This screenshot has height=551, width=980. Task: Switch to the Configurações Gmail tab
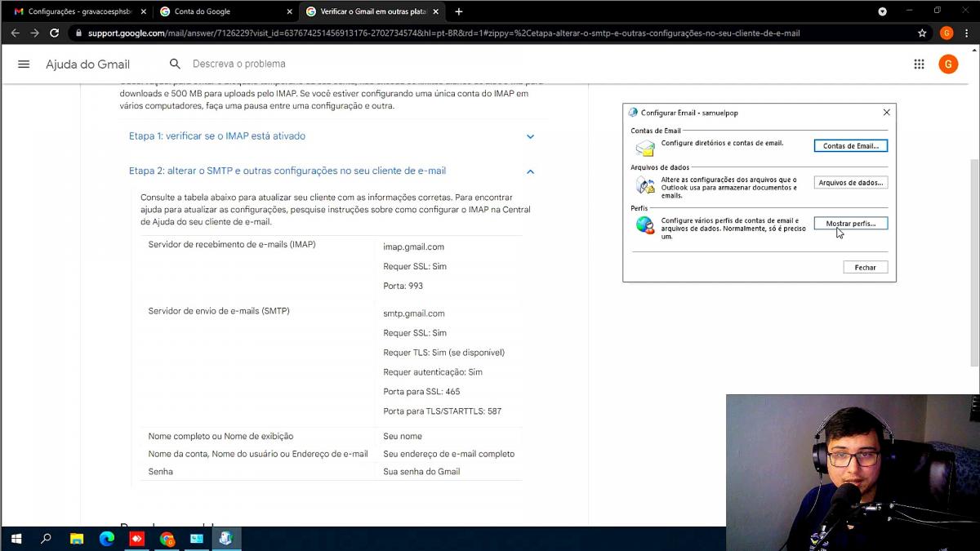(78, 11)
